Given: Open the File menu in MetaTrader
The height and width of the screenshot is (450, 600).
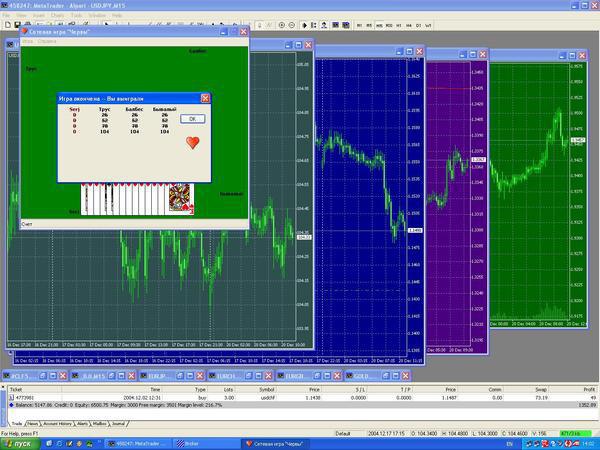Looking at the screenshot, I should pos(7,16).
